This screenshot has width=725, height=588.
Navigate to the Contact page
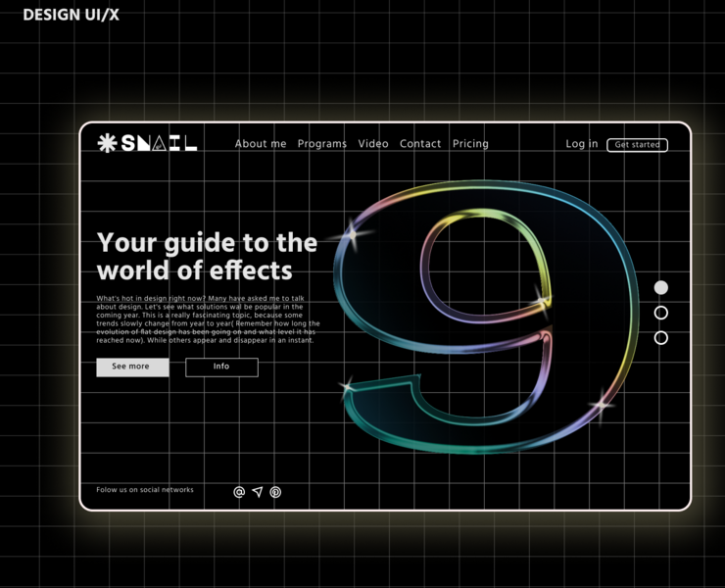click(x=420, y=144)
